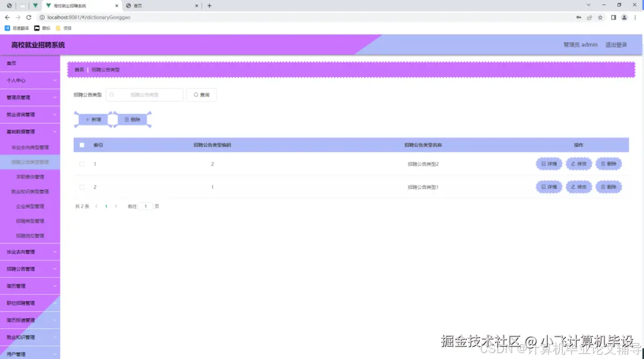Click 退出登录 to log out
644x359 pixels.
pos(616,45)
